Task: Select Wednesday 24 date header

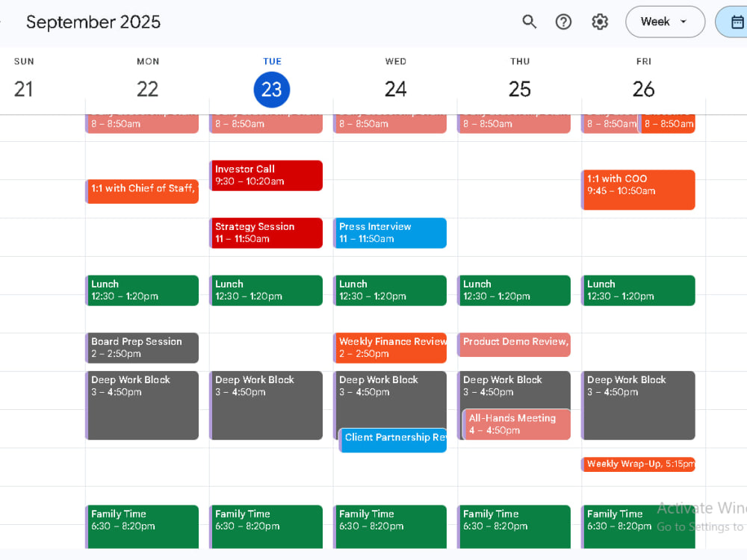Action: coord(395,89)
